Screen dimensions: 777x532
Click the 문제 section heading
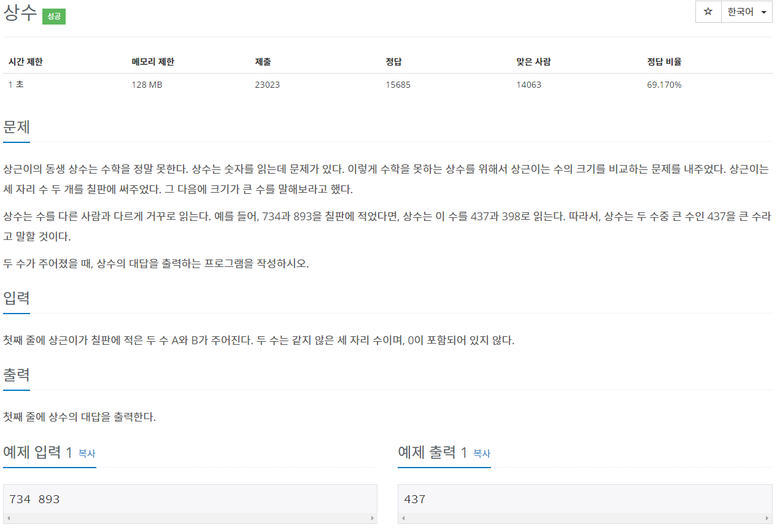tap(17, 127)
